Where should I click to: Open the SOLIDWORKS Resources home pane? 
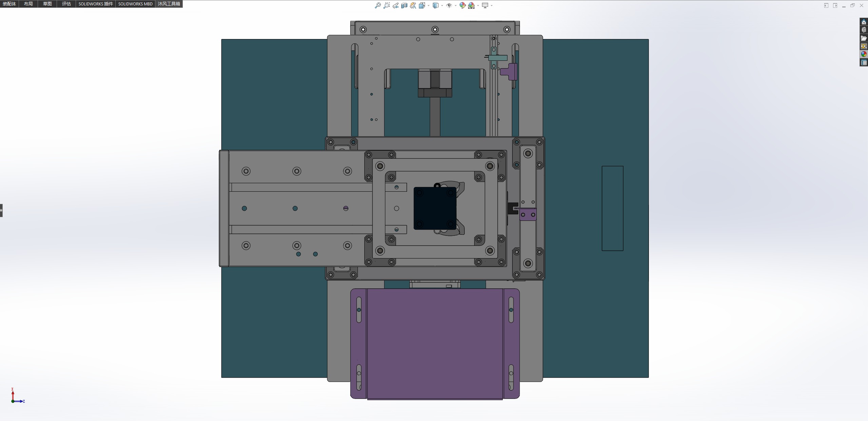[864, 22]
